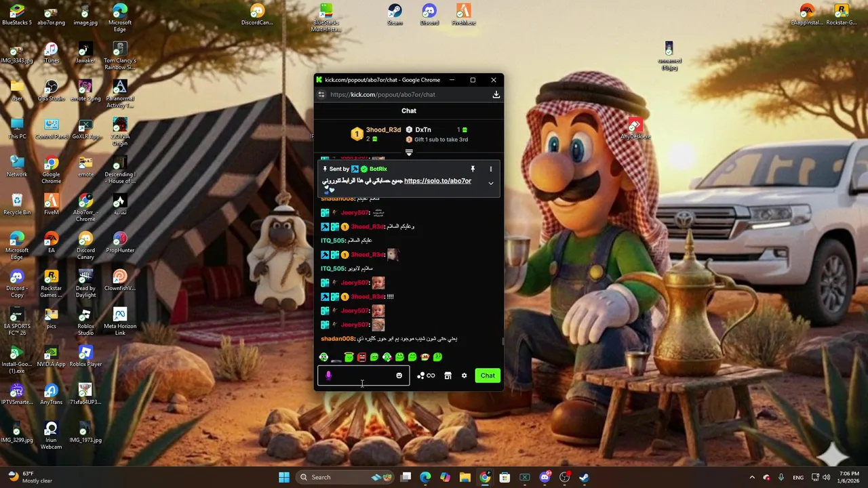The width and height of the screenshot is (868, 488).
Task: Select GoXLR App desktop icon
Action: (85, 129)
